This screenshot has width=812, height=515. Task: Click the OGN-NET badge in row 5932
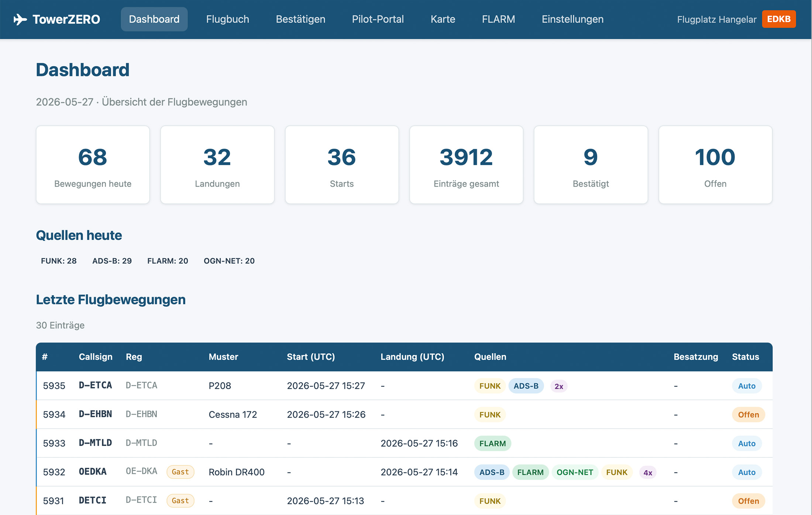pyautogui.click(x=575, y=472)
